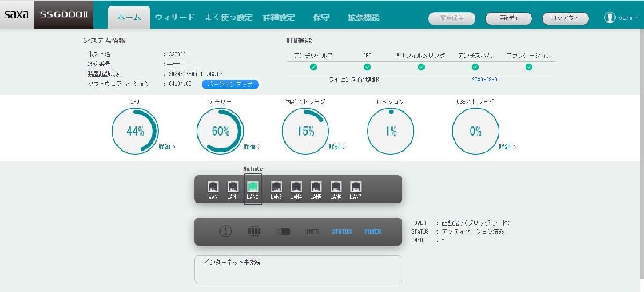Click the LAN7 port icon

coord(356,186)
